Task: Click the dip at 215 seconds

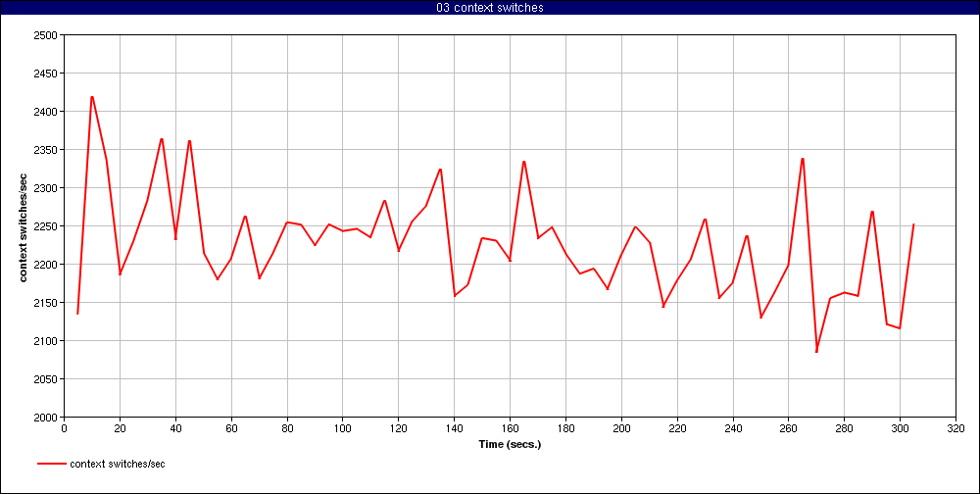Action: (663, 307)
